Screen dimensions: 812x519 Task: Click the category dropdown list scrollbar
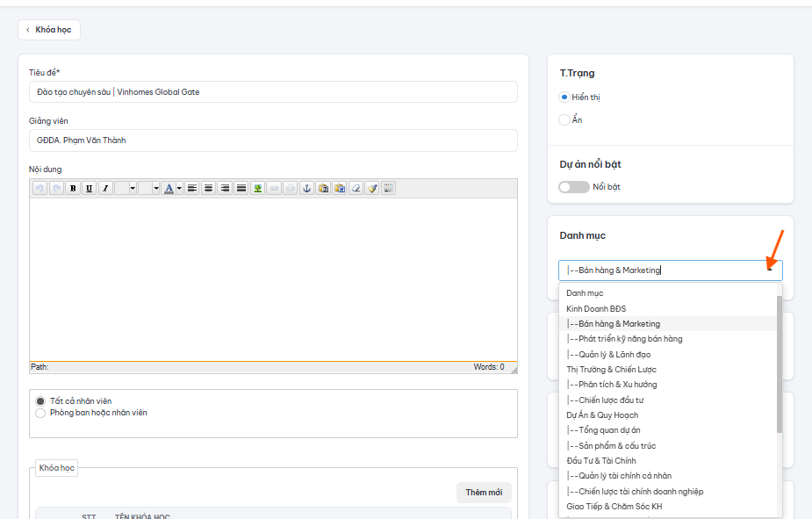[780, 364]
